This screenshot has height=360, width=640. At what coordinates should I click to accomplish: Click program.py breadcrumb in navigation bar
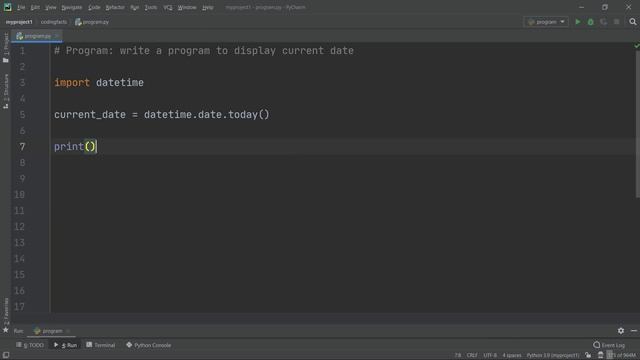[92, 22]
